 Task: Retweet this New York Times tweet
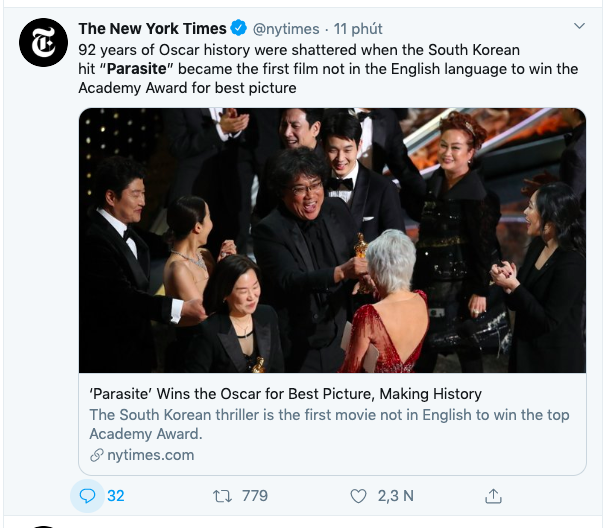pyautogui.click(x=224, y=495)
